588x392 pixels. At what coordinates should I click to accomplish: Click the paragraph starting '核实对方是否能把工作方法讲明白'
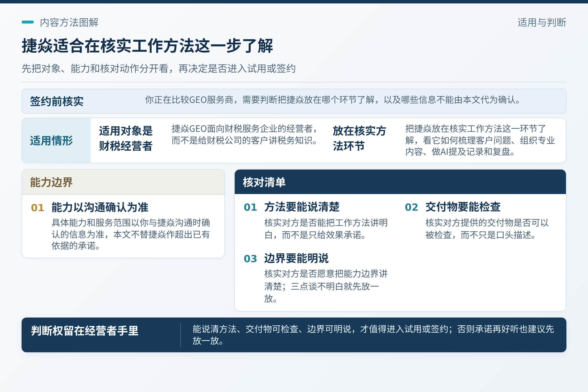point(326,229)
